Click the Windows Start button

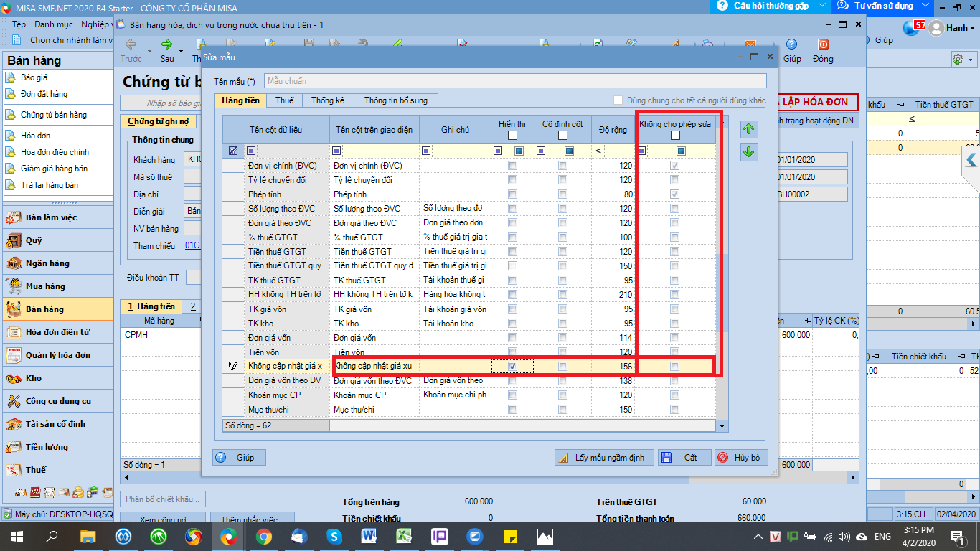pyautogui.click(x=17, y=536)
